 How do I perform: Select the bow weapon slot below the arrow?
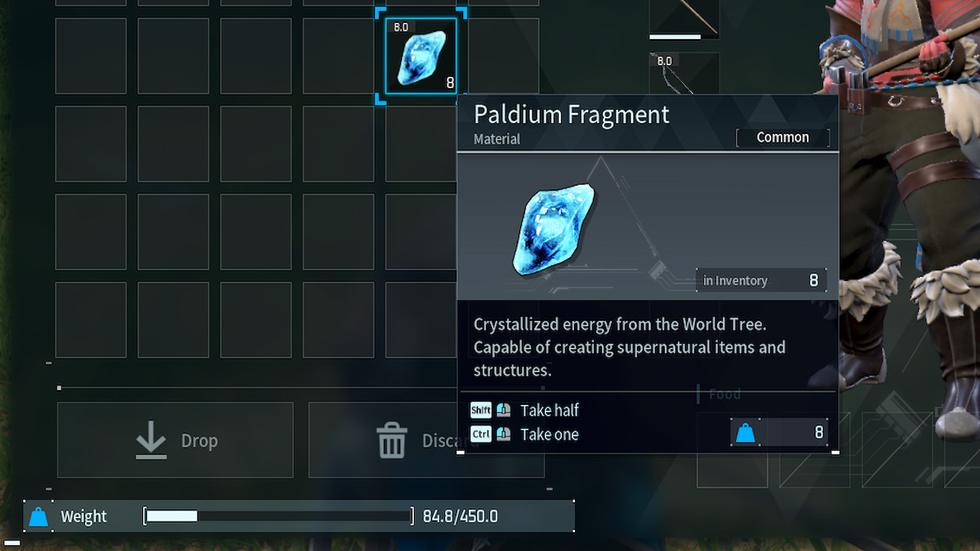pos(684,73)
